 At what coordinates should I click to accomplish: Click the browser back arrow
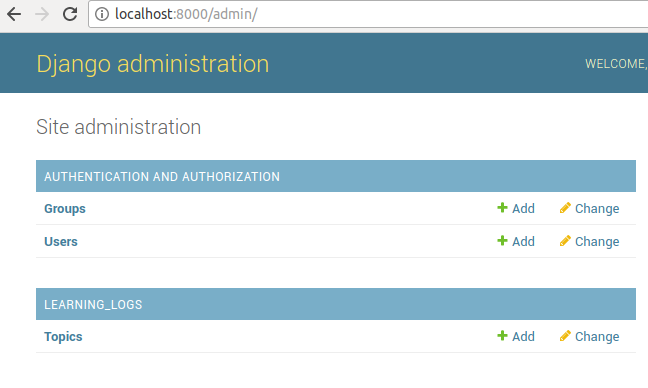point(14,14)
